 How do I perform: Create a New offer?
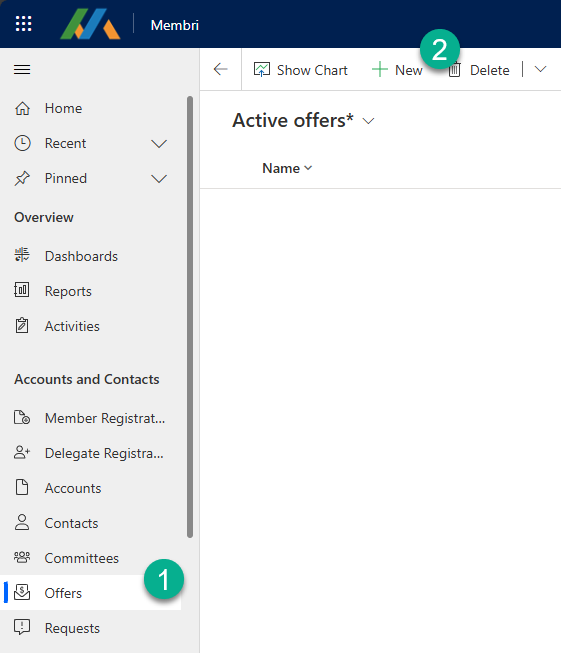[x=397, y=70]
